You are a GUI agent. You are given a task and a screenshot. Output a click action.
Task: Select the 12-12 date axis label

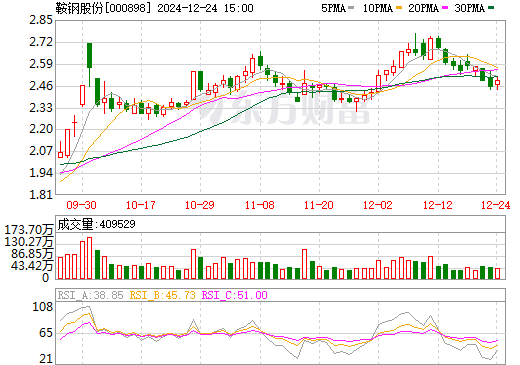pyautogui.click(x=438, y=205)
